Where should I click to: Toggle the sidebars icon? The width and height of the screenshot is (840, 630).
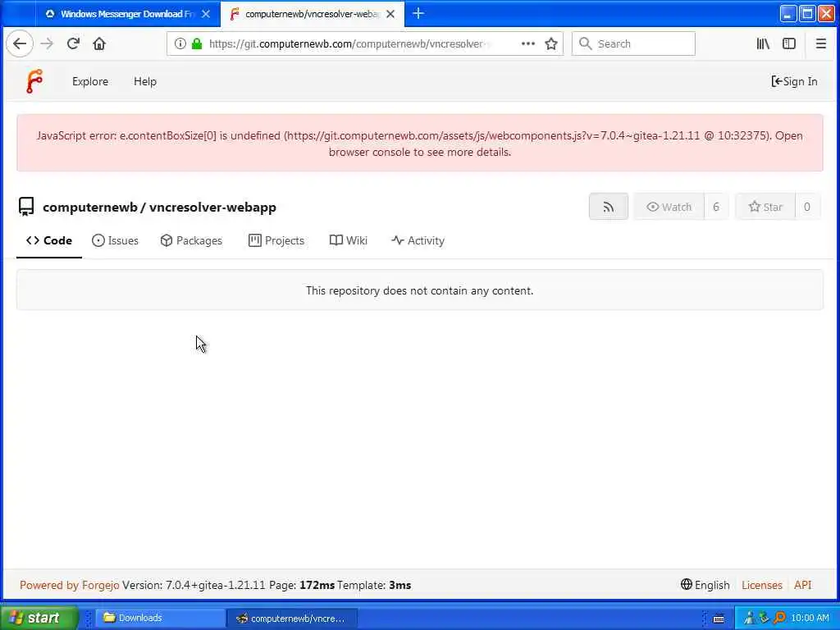tap(789, 44)
